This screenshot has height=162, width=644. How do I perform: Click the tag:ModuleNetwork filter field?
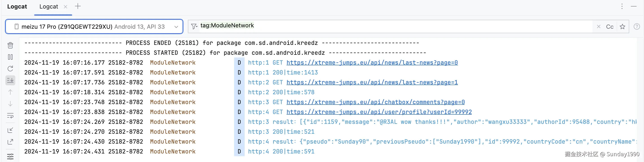click(x=375, y=26)
